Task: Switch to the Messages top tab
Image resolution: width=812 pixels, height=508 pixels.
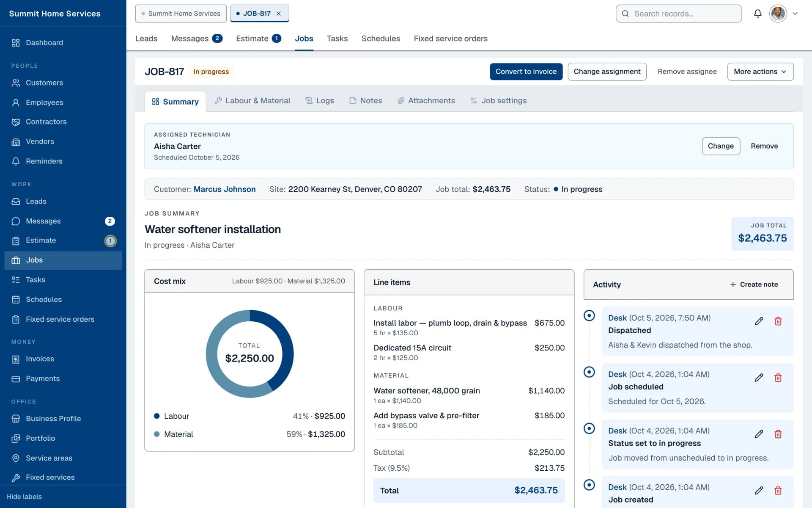Action: (x=197, y=39)
